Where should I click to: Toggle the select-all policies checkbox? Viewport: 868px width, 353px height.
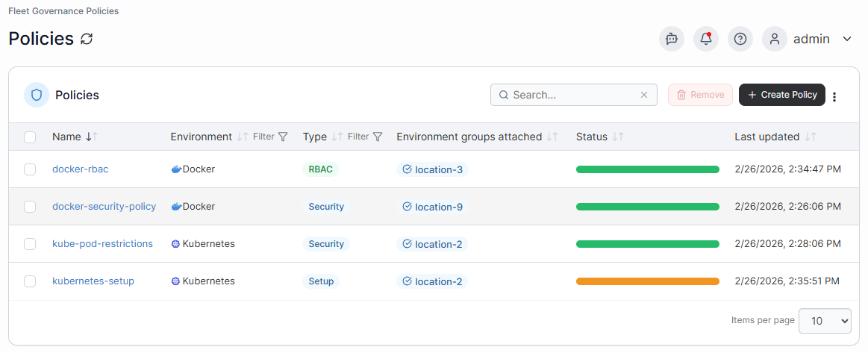point(30,137)
